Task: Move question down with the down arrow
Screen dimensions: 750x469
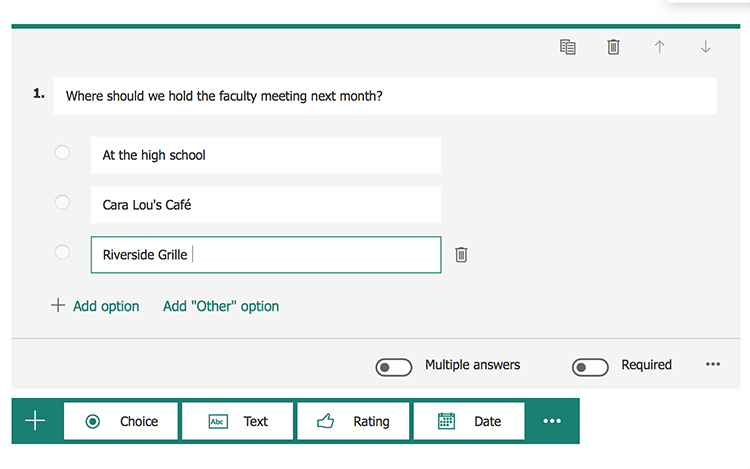Action: pos(705,47)
